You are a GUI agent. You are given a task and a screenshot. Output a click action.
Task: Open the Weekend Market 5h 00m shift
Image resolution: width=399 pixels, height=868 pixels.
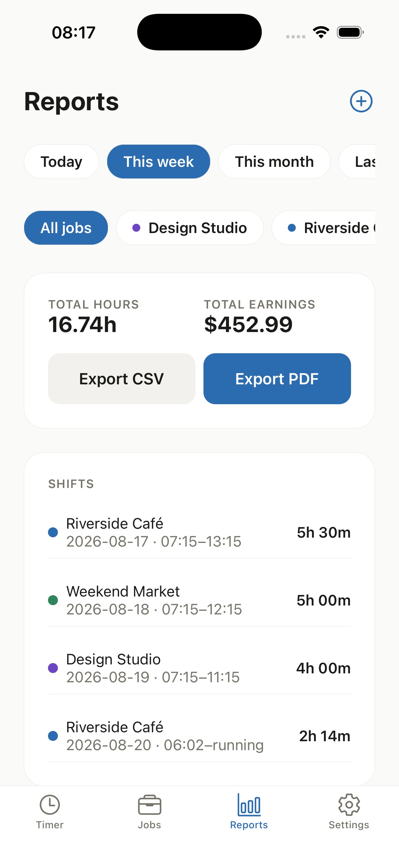(x=199, y=600)
